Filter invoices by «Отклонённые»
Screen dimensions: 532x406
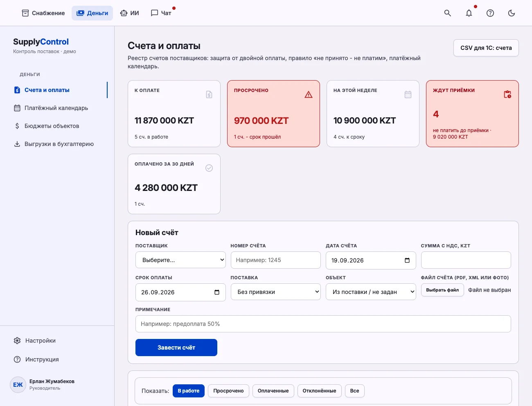(x=319, y=391)
